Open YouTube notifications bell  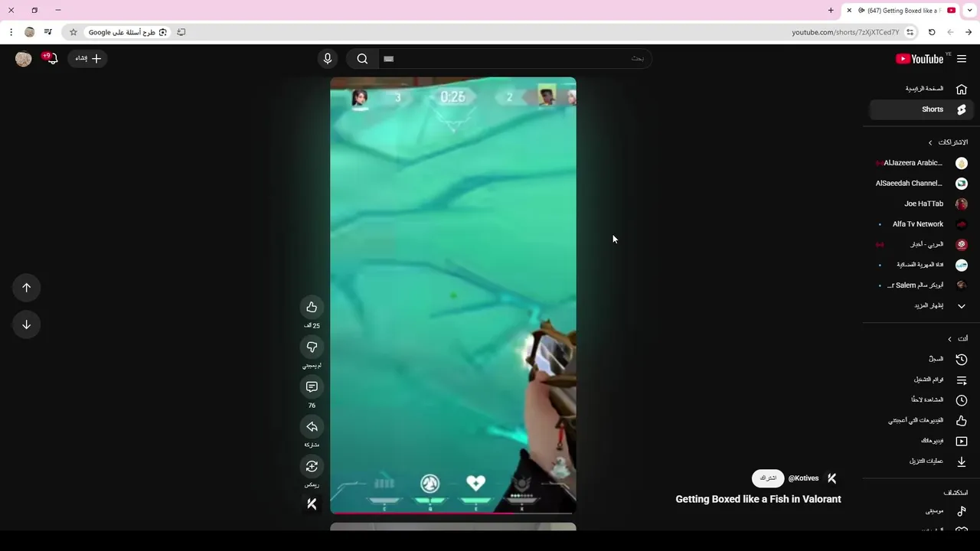tap(51, 58)
